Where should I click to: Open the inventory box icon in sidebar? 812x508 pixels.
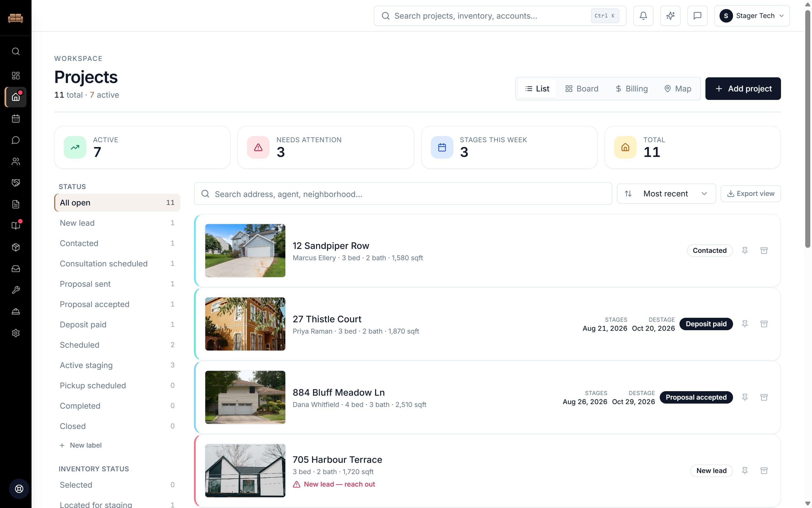tap(16, 247)
